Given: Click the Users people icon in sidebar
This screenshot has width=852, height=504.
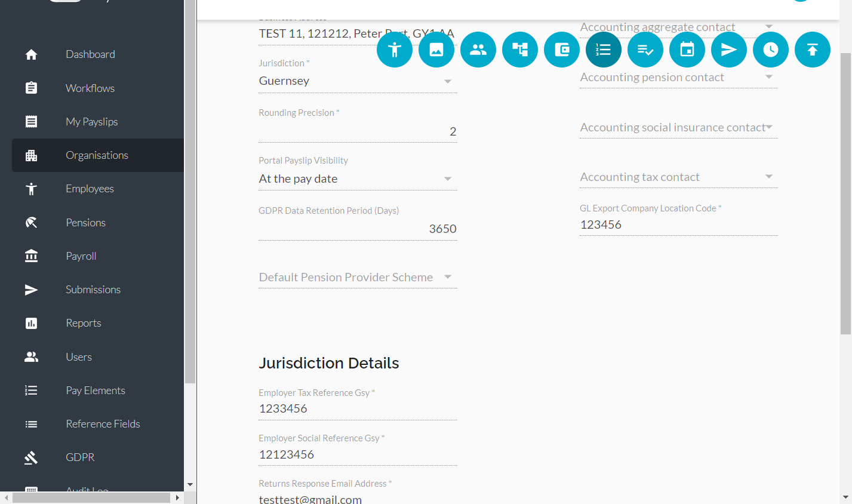Looking at the screenshot, I should [32, 357].
